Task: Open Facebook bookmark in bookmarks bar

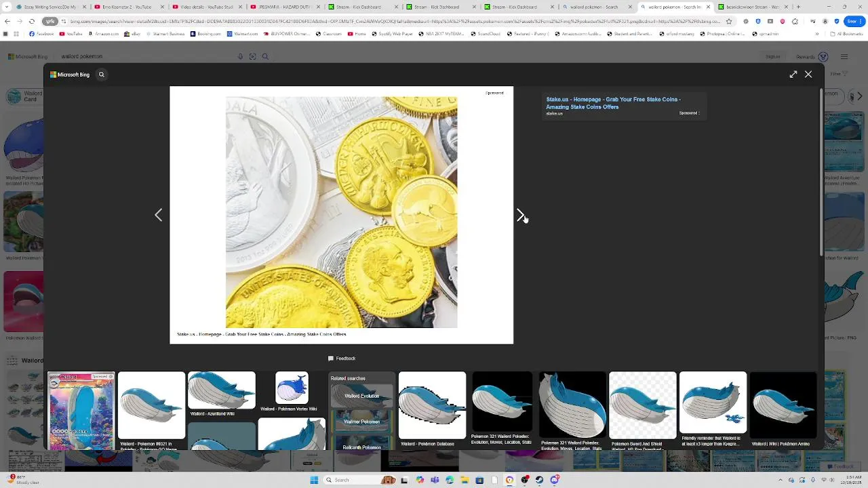Action: (x=41, y=33)
